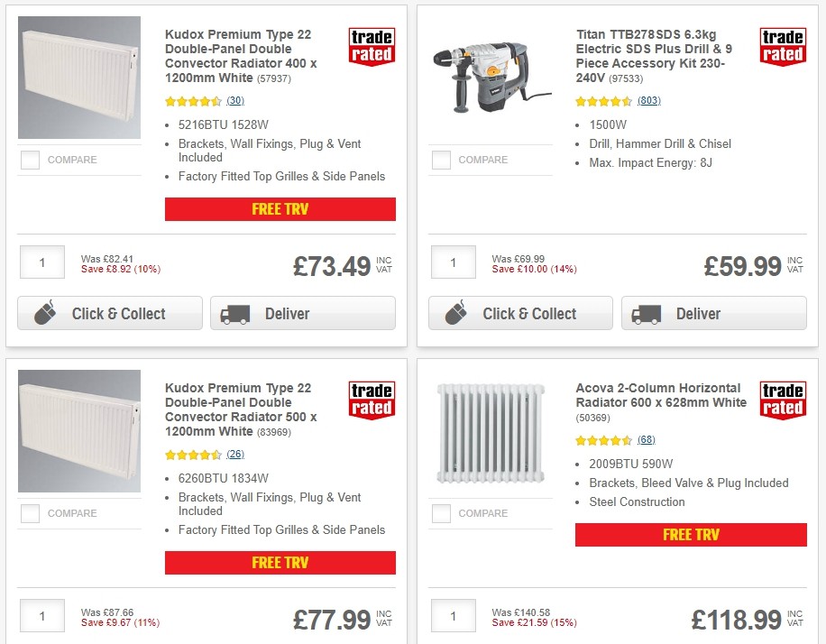
Task: Click the Trade Rated badge on Acova radiator
Action: click(783, 400)
